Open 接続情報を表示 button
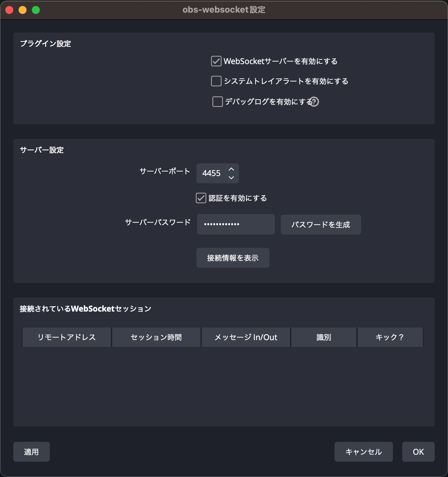 (x=233, y=258)
